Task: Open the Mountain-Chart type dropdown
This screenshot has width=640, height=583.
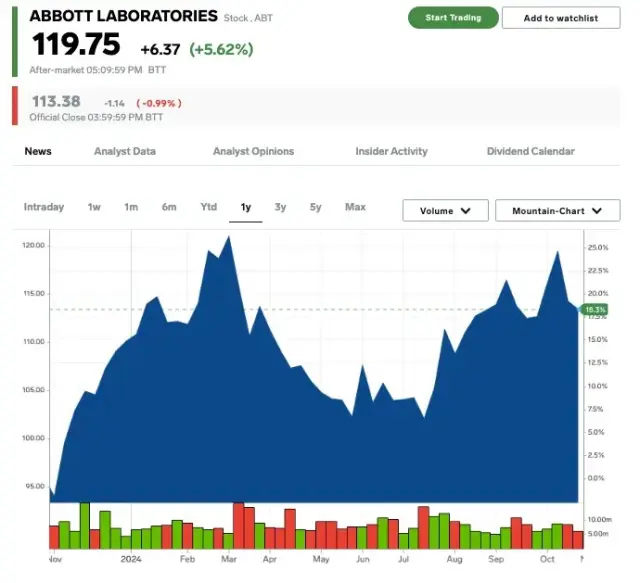Action: (x=557, y=211)
